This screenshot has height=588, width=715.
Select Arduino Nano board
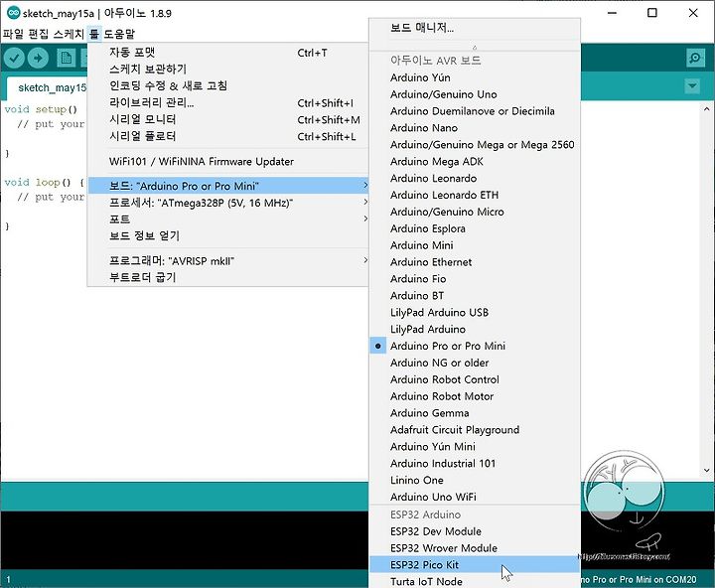[x=475, y=128]
